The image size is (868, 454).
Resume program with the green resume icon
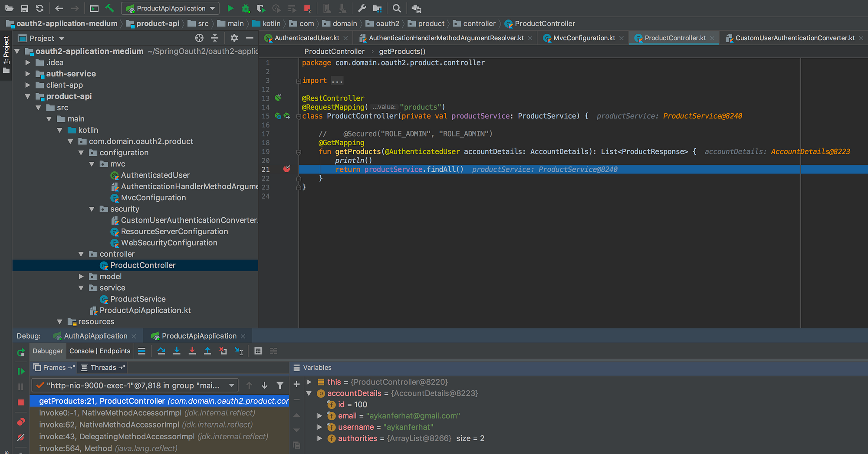(20, 372)
